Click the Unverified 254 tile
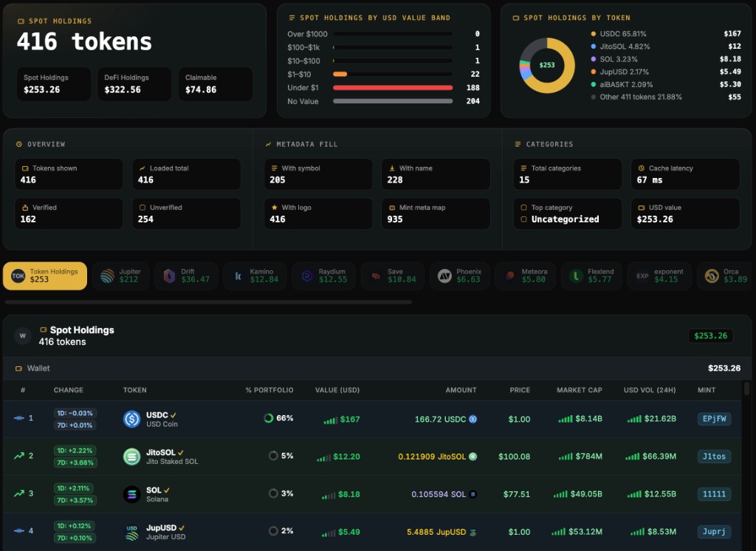 pyautogui.click(x=187, y=213)
